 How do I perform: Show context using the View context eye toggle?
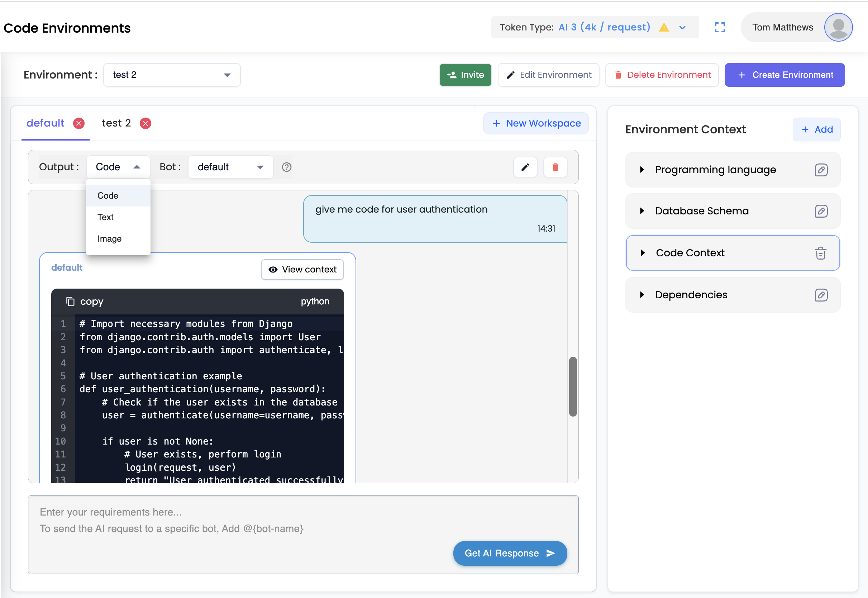pos(302,269)
